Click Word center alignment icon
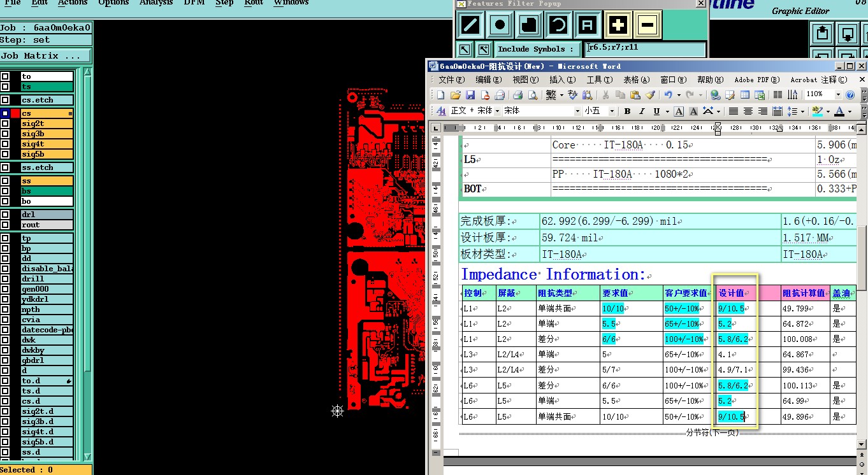This screenshot has width=868, height=475. coord(748,111)
